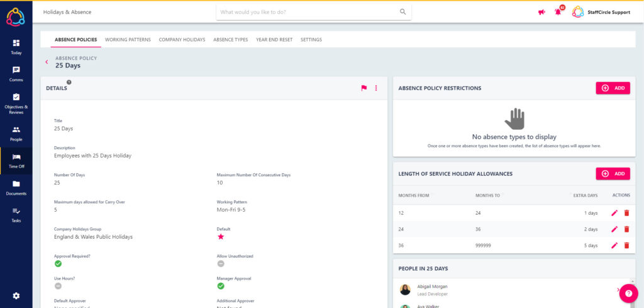Go back using the pink chevron

coord(47,62)
